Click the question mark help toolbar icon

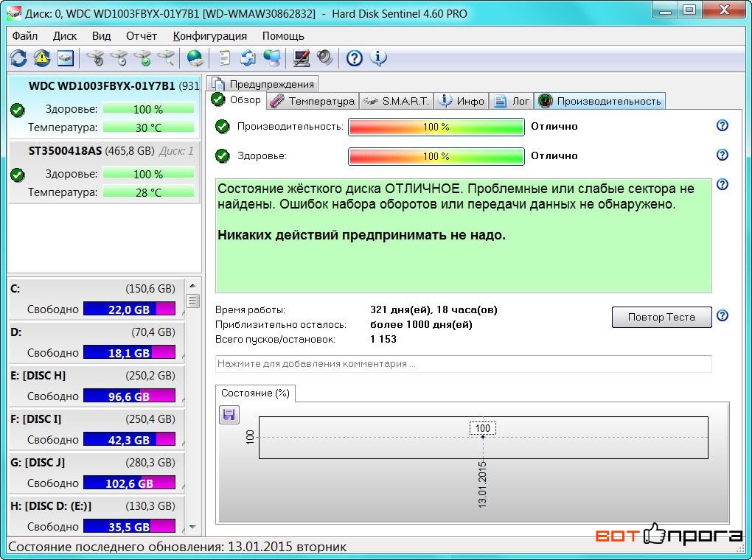click(355, 58)
